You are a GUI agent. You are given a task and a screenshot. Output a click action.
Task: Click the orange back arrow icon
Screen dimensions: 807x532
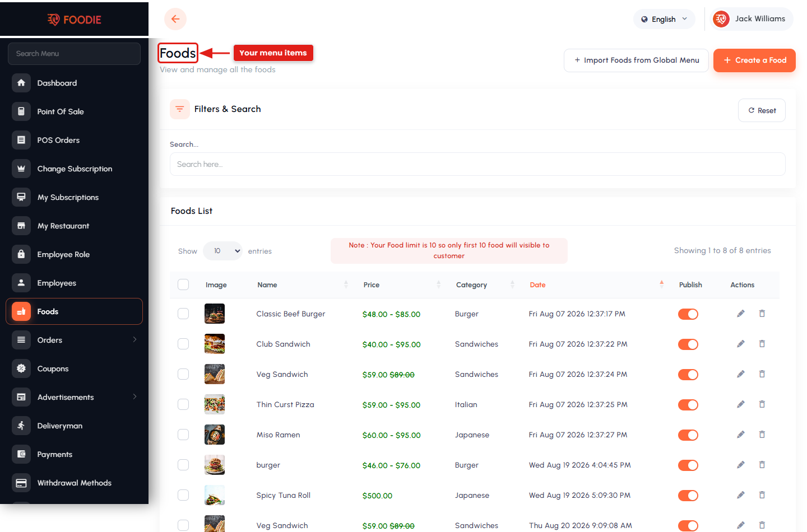click(x=175, y=19)
